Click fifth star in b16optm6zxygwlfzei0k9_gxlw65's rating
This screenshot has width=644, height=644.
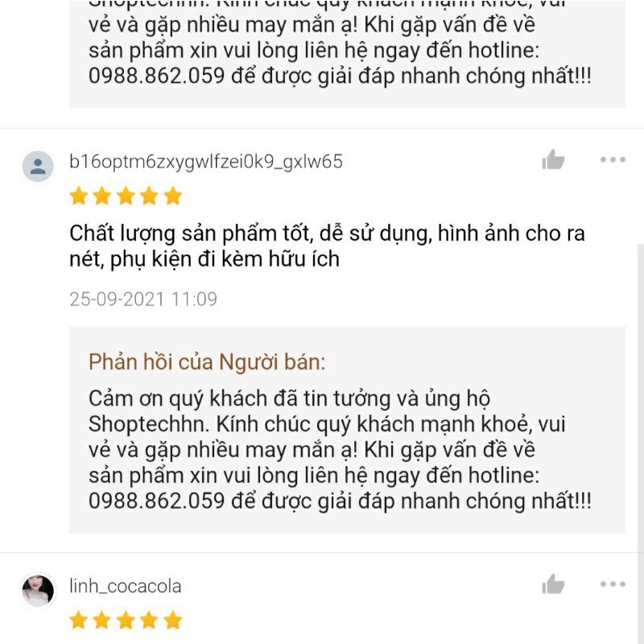click(x=173, y=196)
